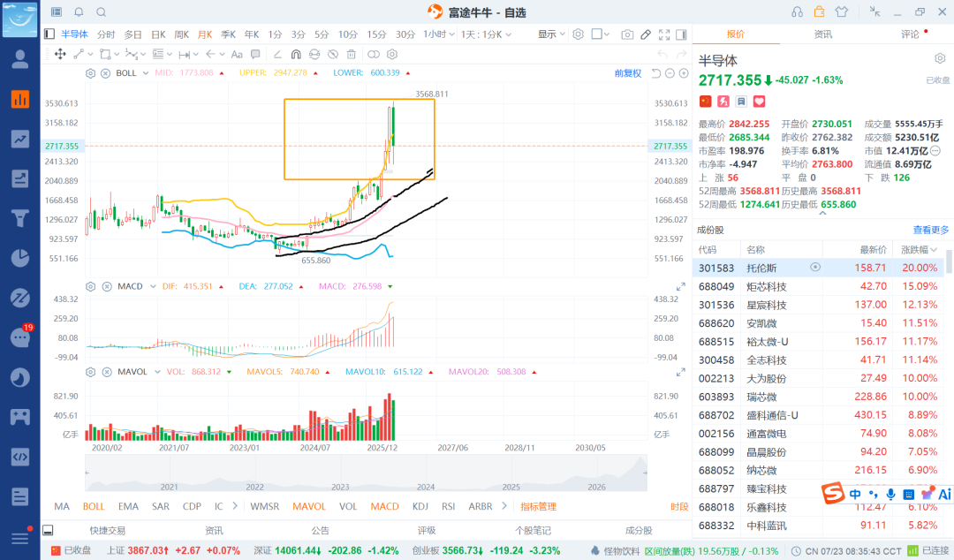Expand the MACD indicator dropdown arrow
The image size is (954, 560).
pos(153,286)
